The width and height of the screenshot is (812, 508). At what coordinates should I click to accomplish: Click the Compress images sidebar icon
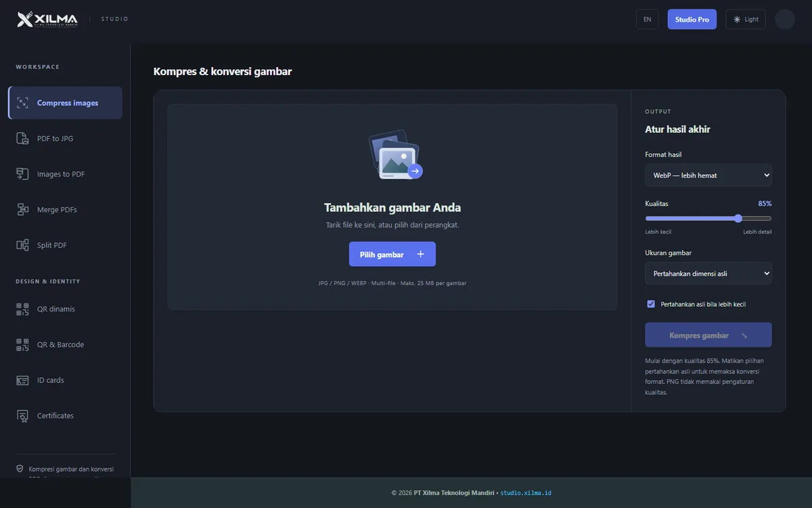tap(22, 103)
